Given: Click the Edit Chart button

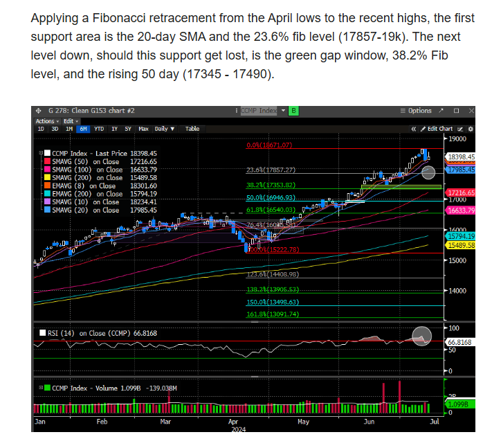Looking at the screenshot, I should (437, 129).
